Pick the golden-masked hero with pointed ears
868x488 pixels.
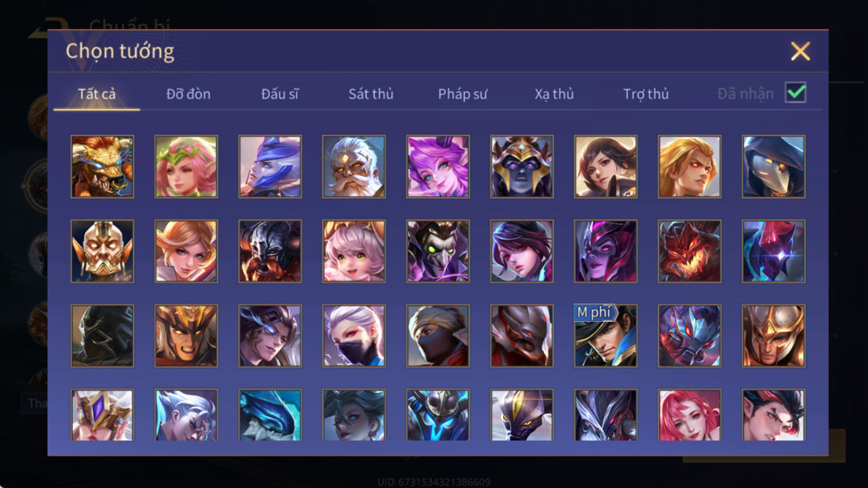(x=102, y=251)
